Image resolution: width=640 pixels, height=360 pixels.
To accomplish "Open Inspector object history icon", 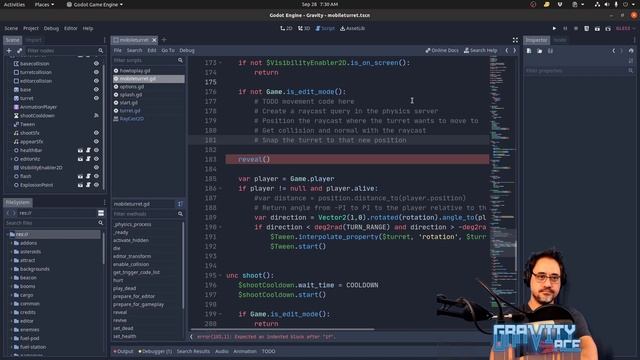I will click(631, 51).
